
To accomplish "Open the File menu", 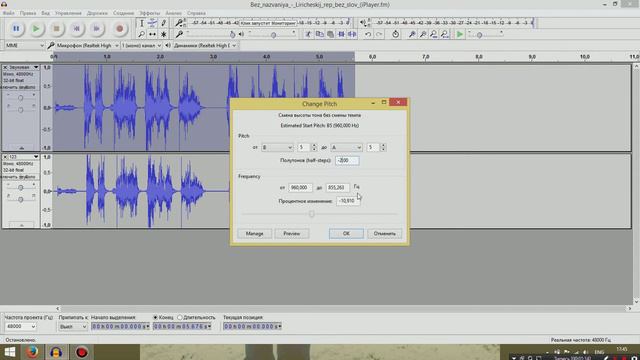I will (8, 13).
